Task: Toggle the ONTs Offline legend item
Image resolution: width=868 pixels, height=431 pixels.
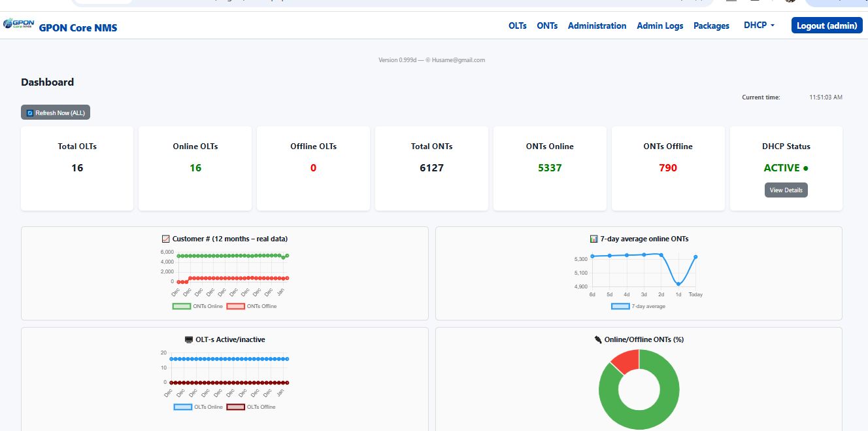Action: [252, 306]
